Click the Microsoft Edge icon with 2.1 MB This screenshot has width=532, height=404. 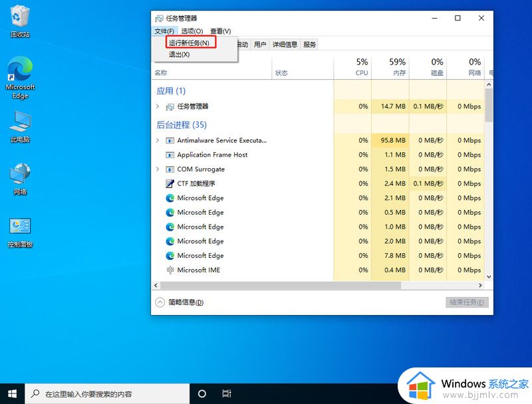[x=170, y=198]
